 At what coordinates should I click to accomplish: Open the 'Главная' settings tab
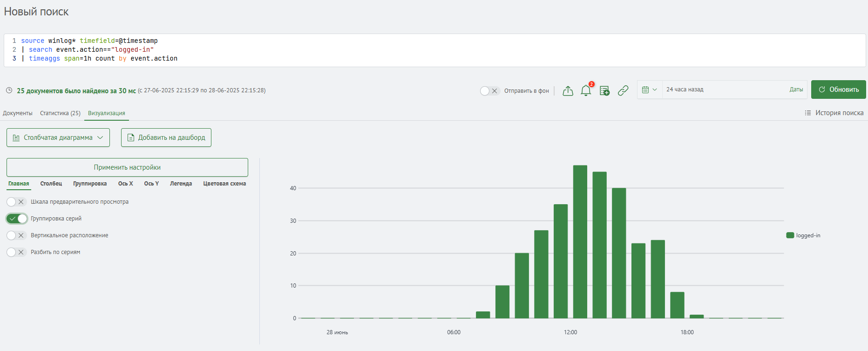19,184
